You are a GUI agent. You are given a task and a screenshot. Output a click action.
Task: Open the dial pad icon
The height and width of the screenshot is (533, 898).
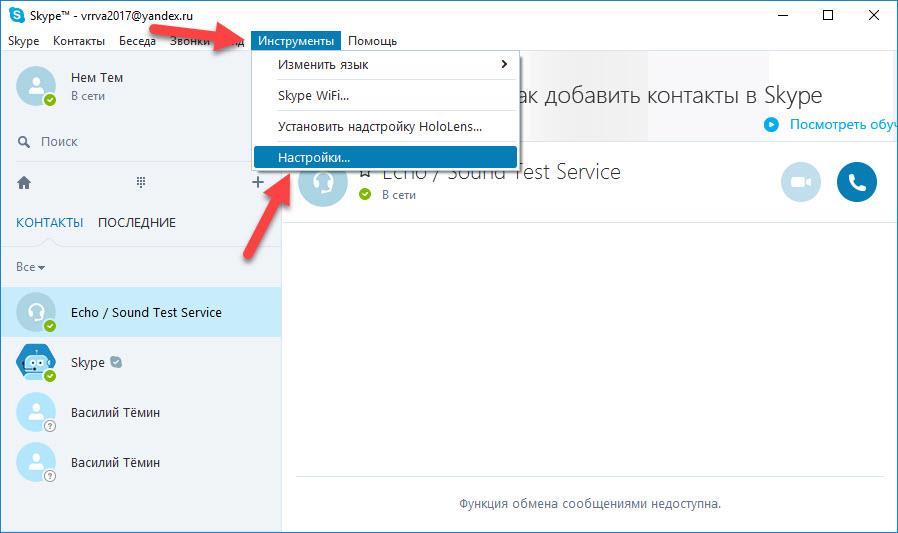(141, 182)
